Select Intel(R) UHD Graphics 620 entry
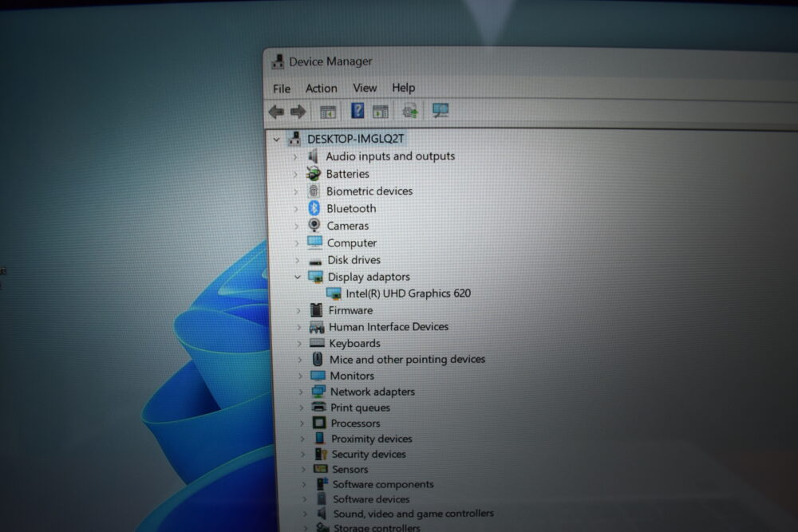Viewport: 798px width, 532px height. tap(408, 294)
